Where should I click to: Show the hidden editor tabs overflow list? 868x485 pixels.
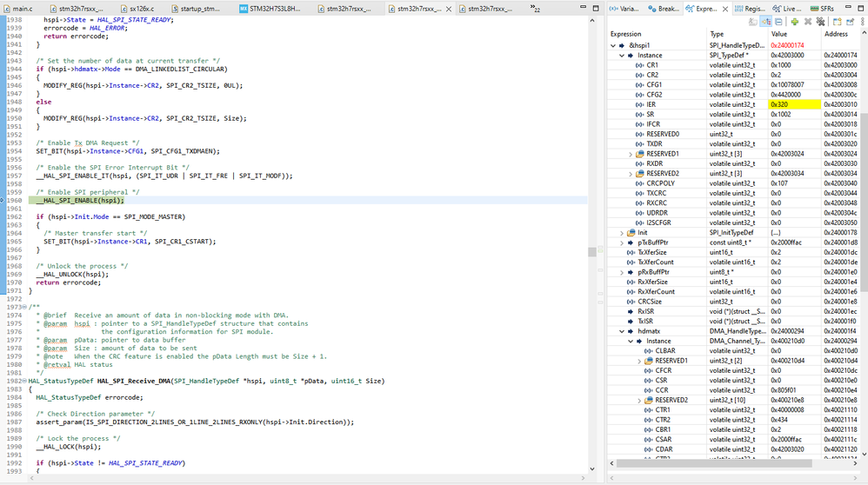[x=536, y=9]
